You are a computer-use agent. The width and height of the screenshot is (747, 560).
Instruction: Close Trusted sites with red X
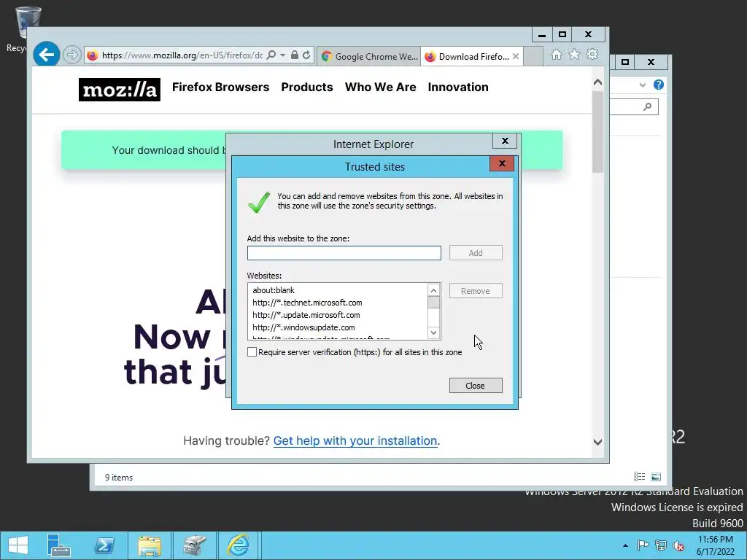(502, 164)
